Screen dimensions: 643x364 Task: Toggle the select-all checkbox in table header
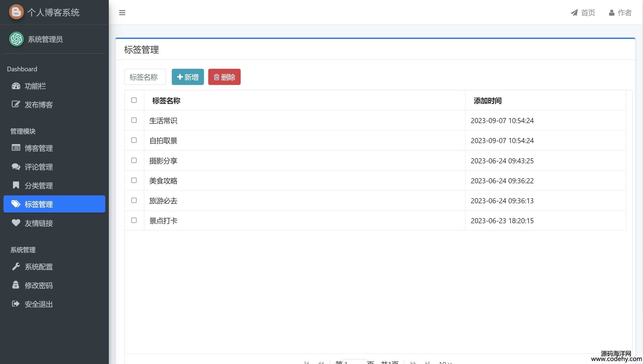click(x=134, y=100)
